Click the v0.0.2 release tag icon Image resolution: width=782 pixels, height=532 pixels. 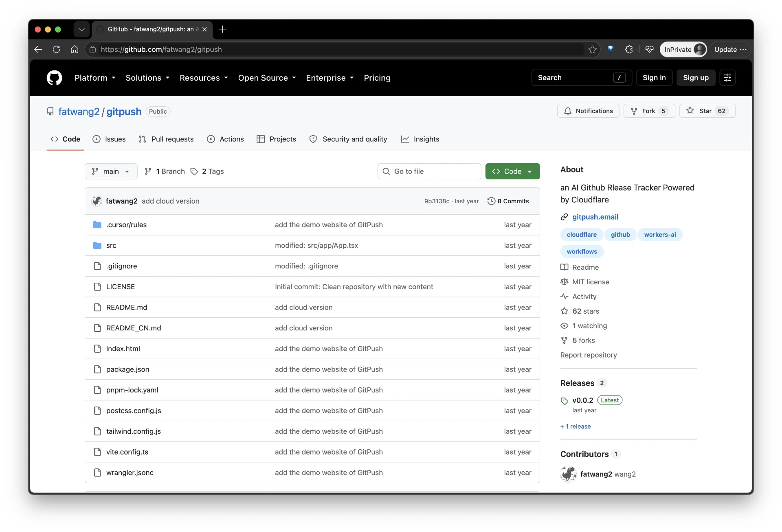tap(564, 401)
